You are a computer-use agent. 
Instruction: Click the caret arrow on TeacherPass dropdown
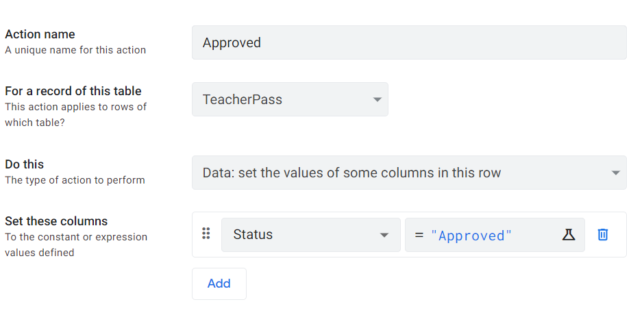(x=377, y=100)
